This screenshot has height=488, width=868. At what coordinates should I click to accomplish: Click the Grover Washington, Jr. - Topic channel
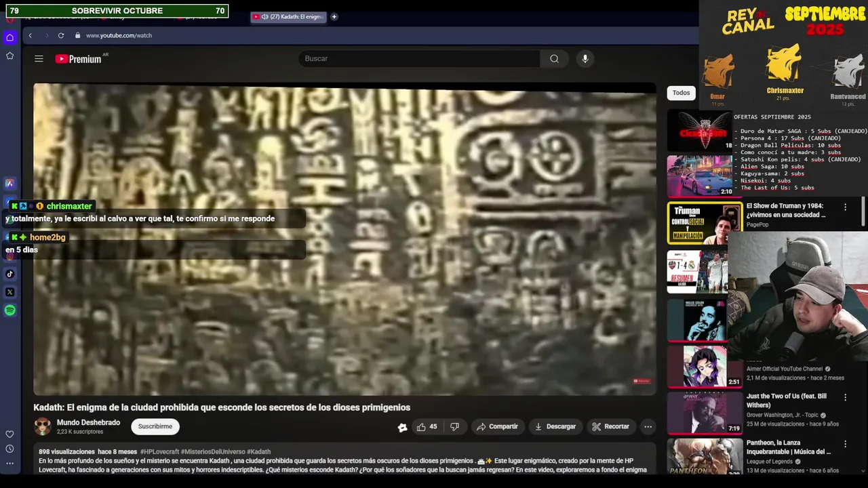click(x=784, y=415)
